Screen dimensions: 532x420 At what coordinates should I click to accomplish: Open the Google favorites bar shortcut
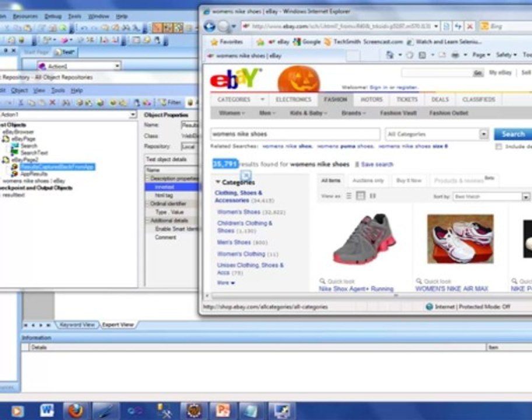pyautogui.click(x=307, y=42)
